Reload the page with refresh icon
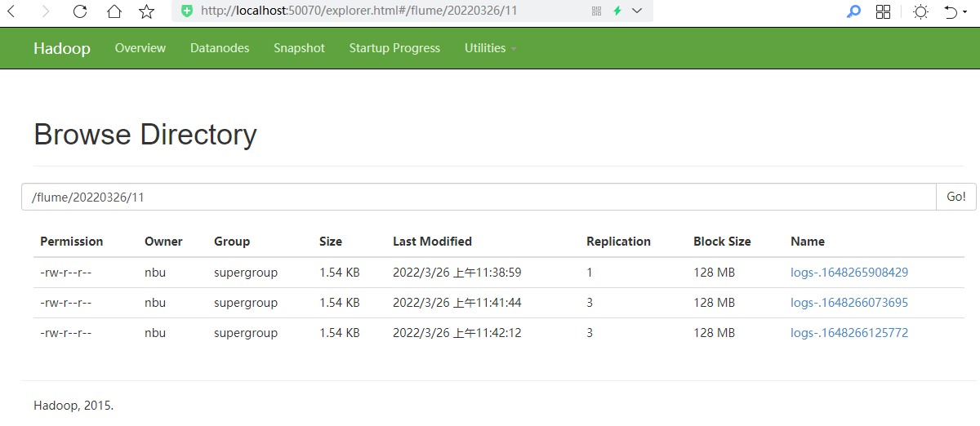Viewport: 980px width, 426px height. coord(80,11)
